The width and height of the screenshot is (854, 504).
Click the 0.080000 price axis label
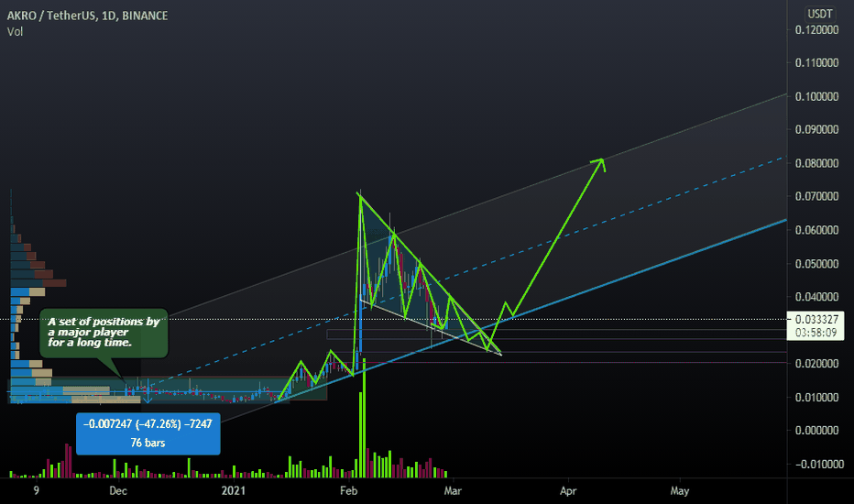pos(816,163)
